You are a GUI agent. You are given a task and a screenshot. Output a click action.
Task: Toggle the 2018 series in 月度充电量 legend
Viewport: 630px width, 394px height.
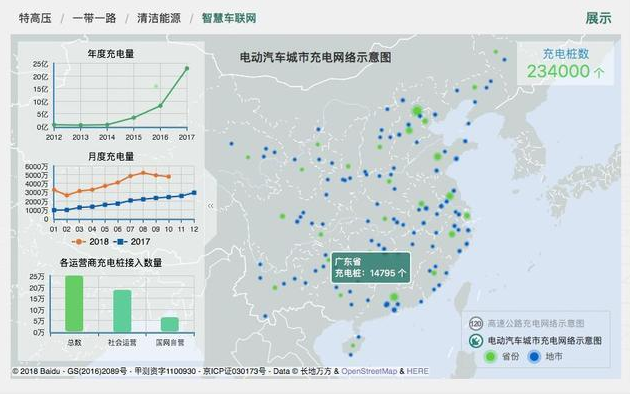point(90,242)
